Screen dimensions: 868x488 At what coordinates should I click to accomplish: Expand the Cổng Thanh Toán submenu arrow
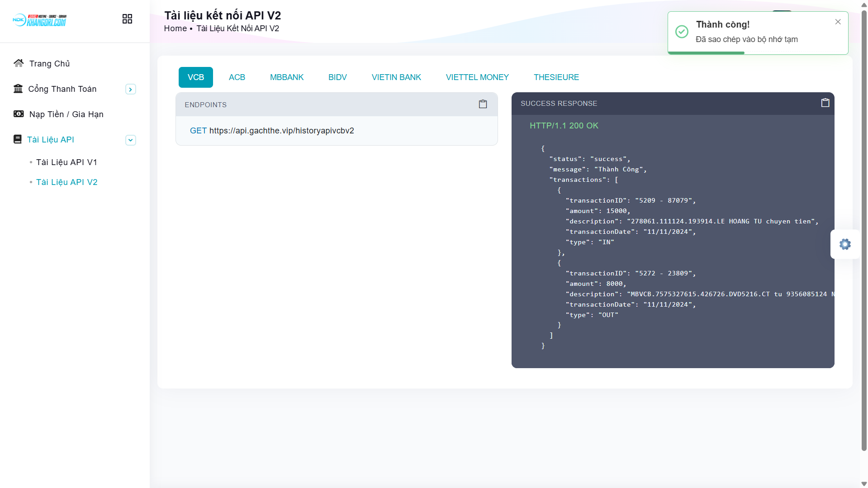pos(130,90)
